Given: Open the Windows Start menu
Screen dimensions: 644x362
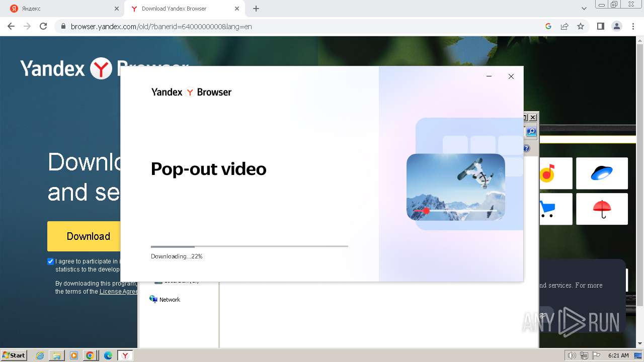Looking at the screenshot, I should point(14,355).
